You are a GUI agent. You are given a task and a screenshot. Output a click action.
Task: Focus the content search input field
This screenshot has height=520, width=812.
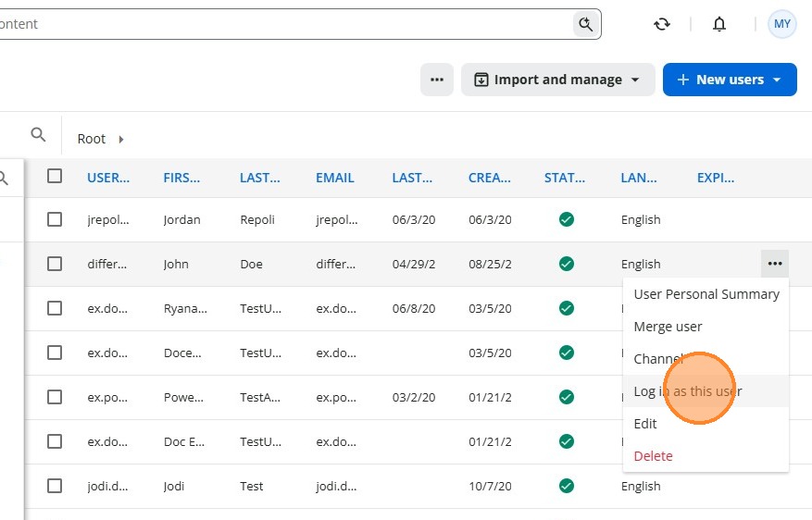[285, 24]
